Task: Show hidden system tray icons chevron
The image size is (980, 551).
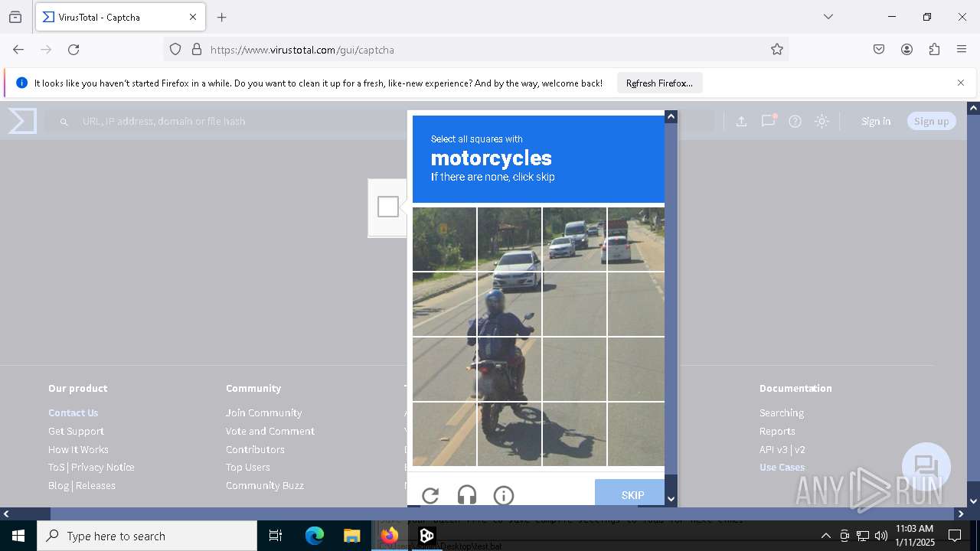Action: tap(825, 536)
